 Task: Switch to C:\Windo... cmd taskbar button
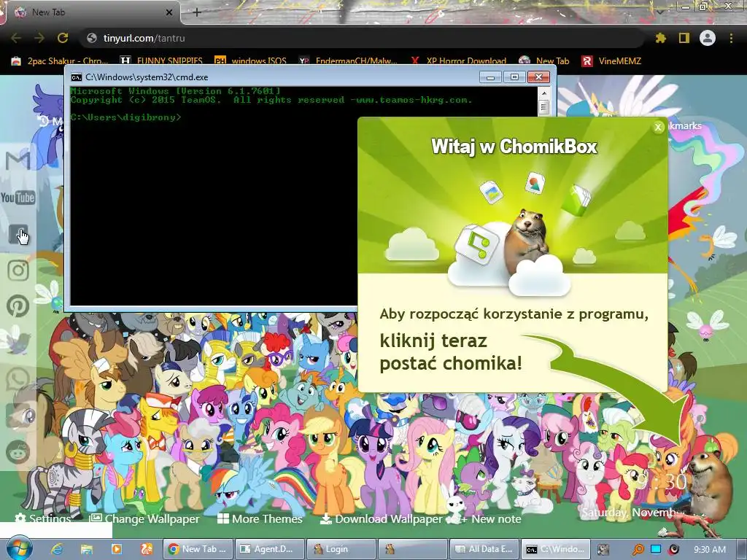[556, 549]
